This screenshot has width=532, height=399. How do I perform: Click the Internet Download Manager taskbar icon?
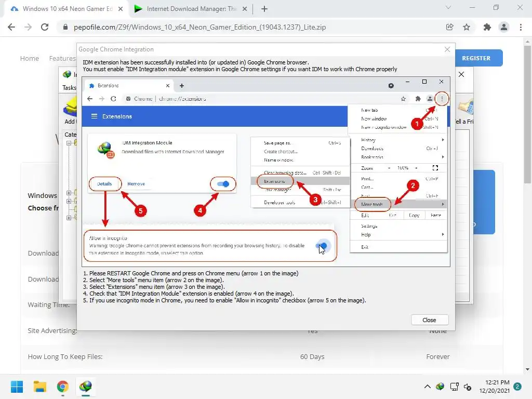[x=86, y=387]
